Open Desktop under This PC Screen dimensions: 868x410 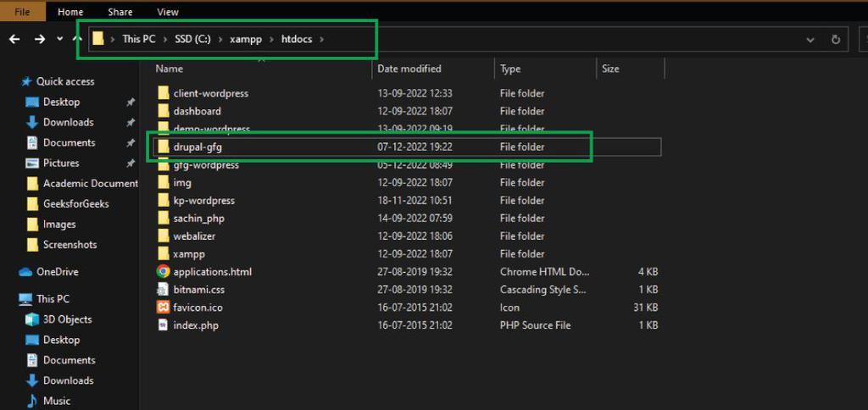click(x=61, y=340)
